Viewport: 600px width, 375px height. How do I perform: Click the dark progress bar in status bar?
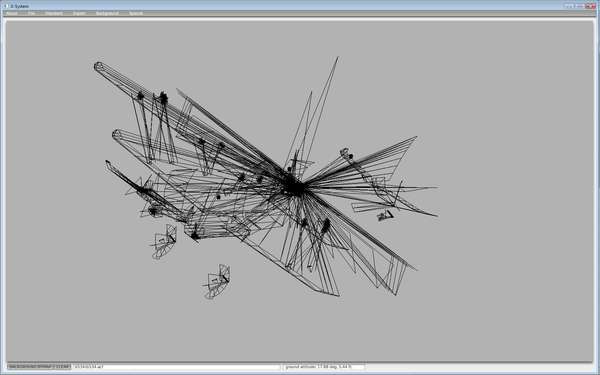39,367
